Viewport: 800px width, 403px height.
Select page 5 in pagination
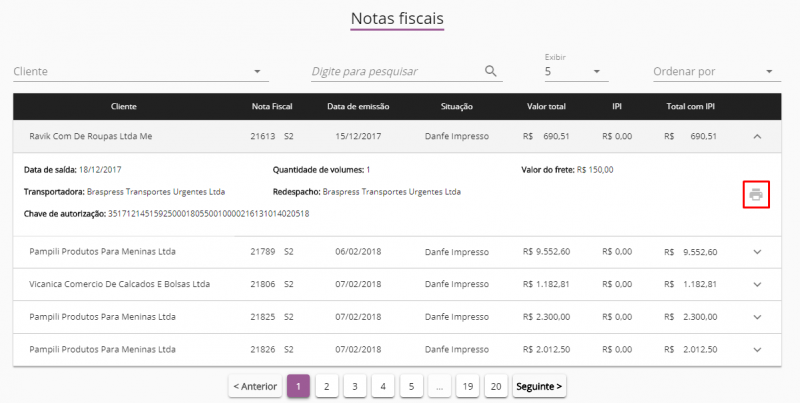[410, 386]
